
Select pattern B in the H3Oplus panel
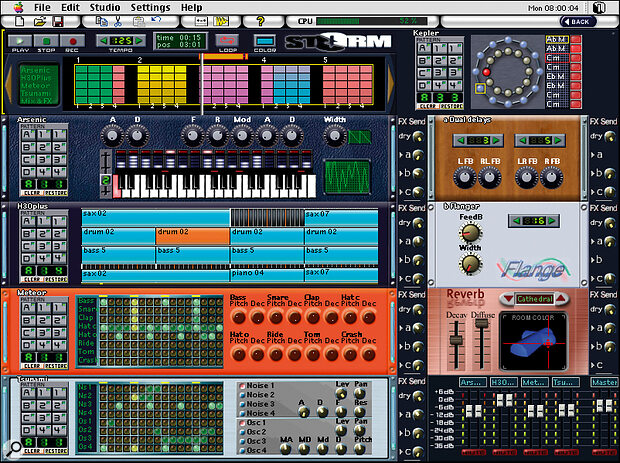(x=28, y=234)
